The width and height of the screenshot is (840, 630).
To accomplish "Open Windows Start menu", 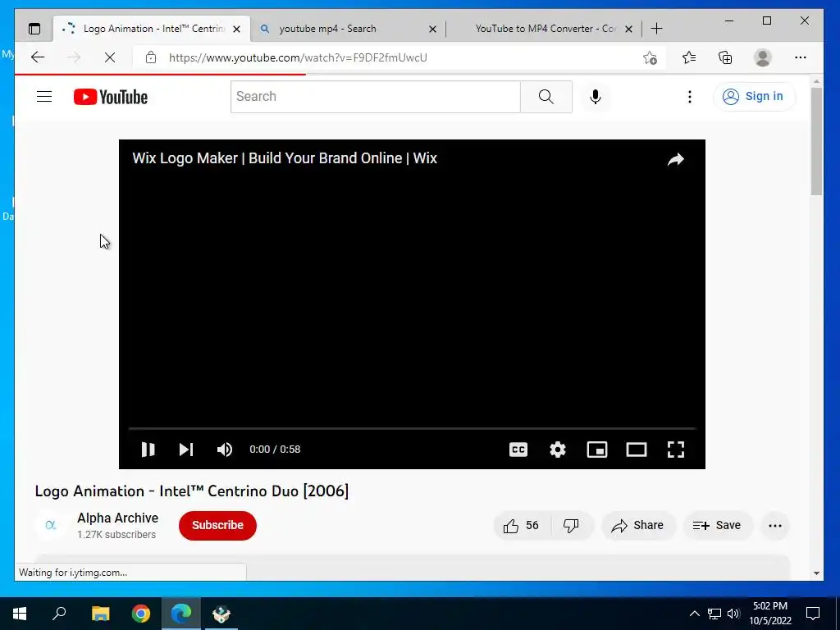I will coord(20,614).
